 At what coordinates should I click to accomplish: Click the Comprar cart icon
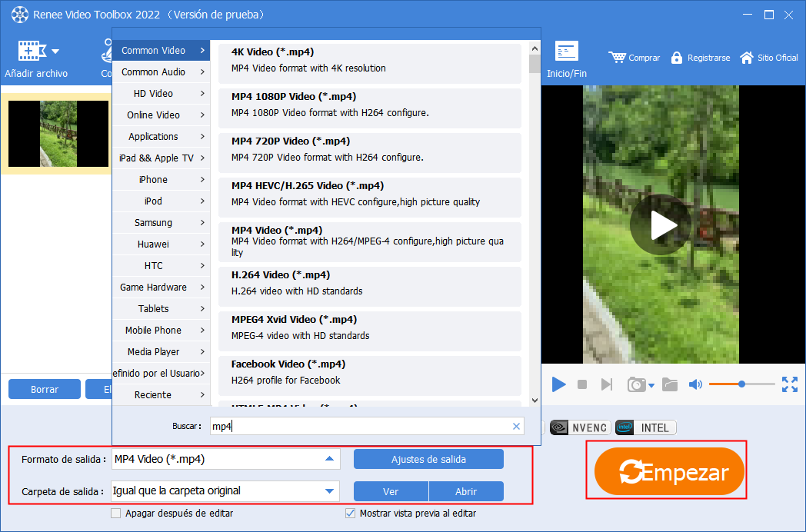coord(617,57)
